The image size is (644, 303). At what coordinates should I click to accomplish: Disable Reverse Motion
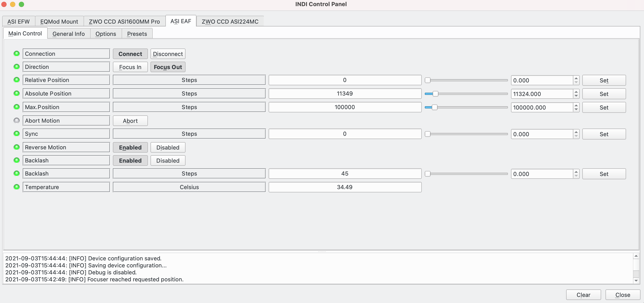(x=168, y=147)
